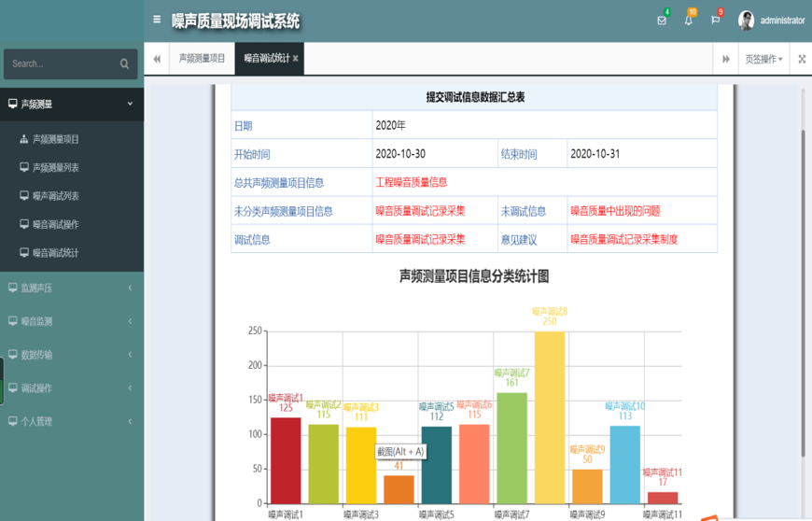
Task: Open the 页签操作 dropdown
Action: (763, 59)
